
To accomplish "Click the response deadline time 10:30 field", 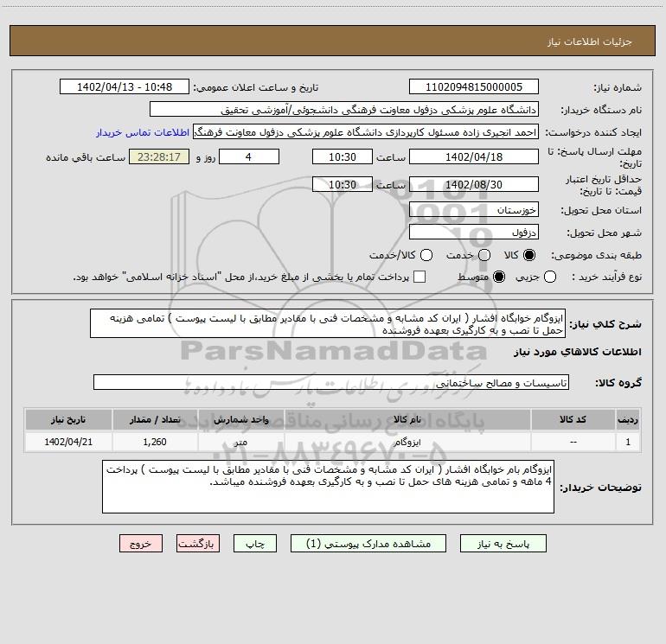I will [343, 156].
